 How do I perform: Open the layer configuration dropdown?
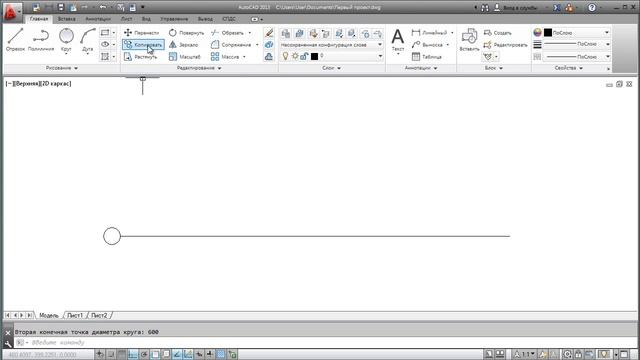click(x=331, y=45)
